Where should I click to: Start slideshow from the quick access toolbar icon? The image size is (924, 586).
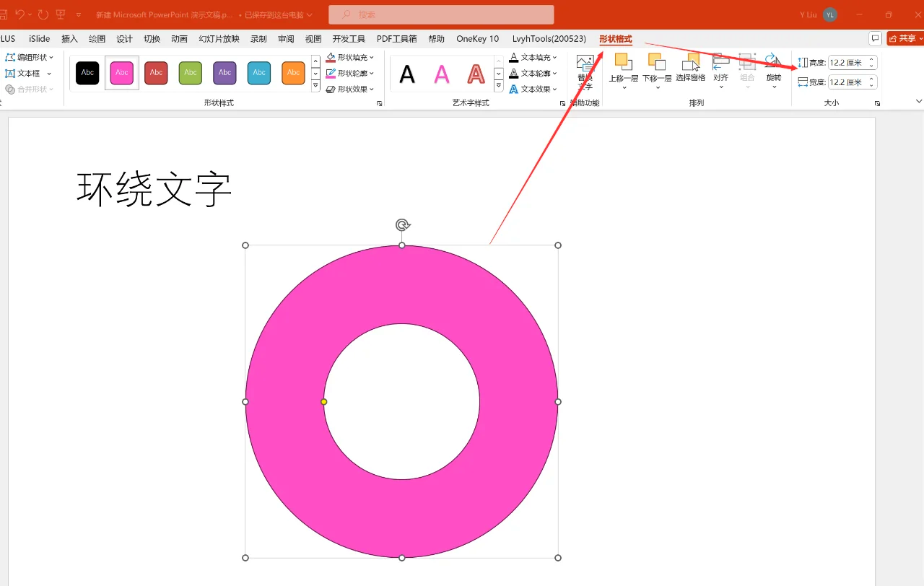pyautogui.click(x=61, y=14)
